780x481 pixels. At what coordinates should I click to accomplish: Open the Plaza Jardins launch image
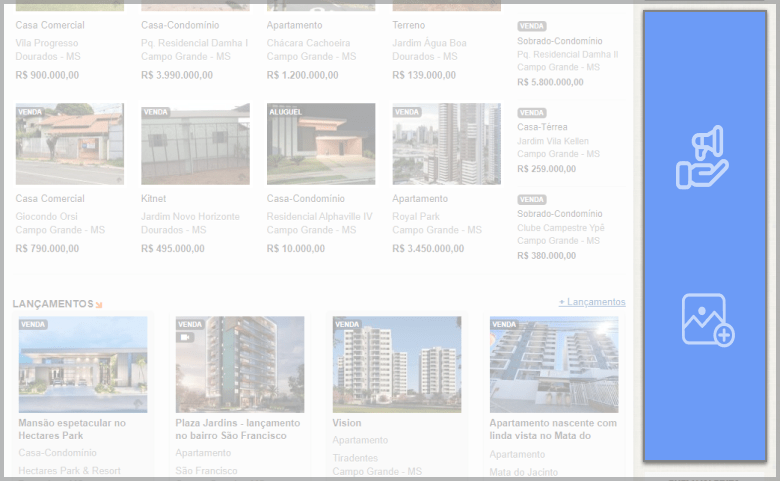240,365
